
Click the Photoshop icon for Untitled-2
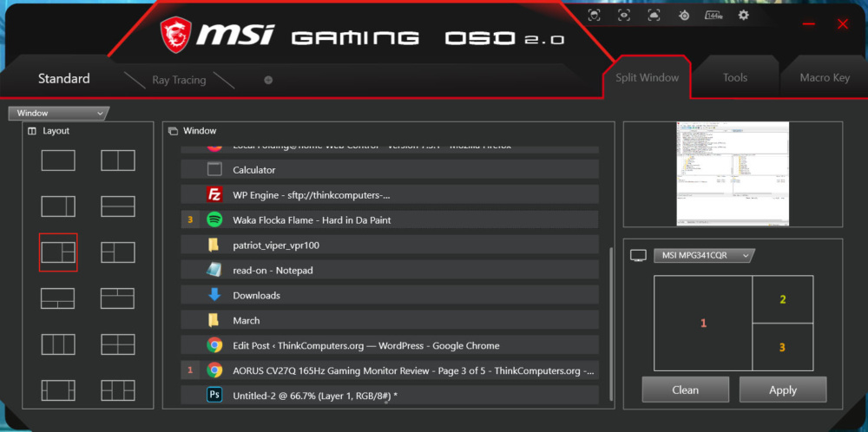point(214,395)
